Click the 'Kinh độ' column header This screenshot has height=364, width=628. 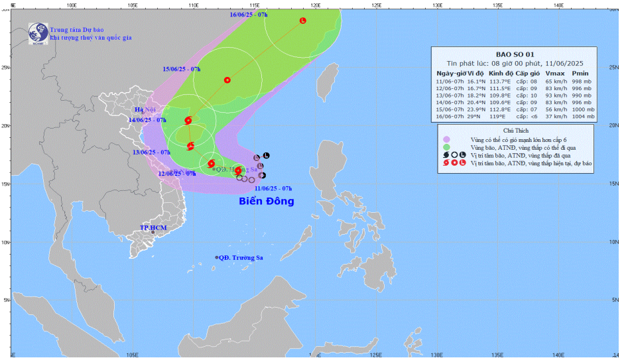tap(501, 74)
